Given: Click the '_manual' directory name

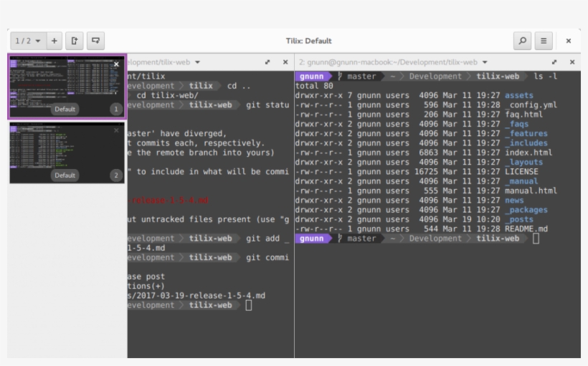Looking at the screenshot, I should [521, 181].
